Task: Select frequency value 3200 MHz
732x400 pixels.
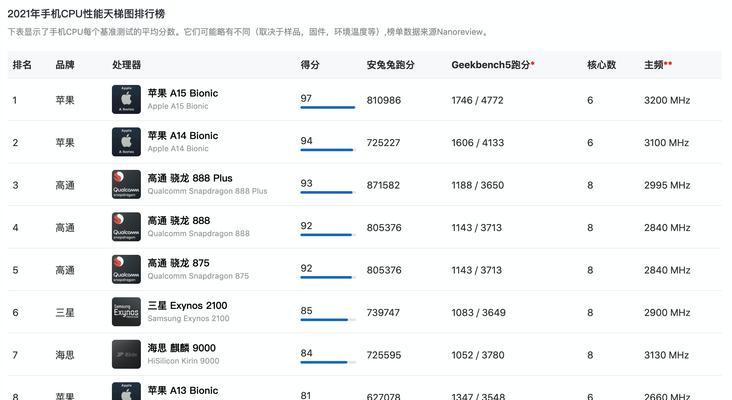Action: (x=667, y=100)
